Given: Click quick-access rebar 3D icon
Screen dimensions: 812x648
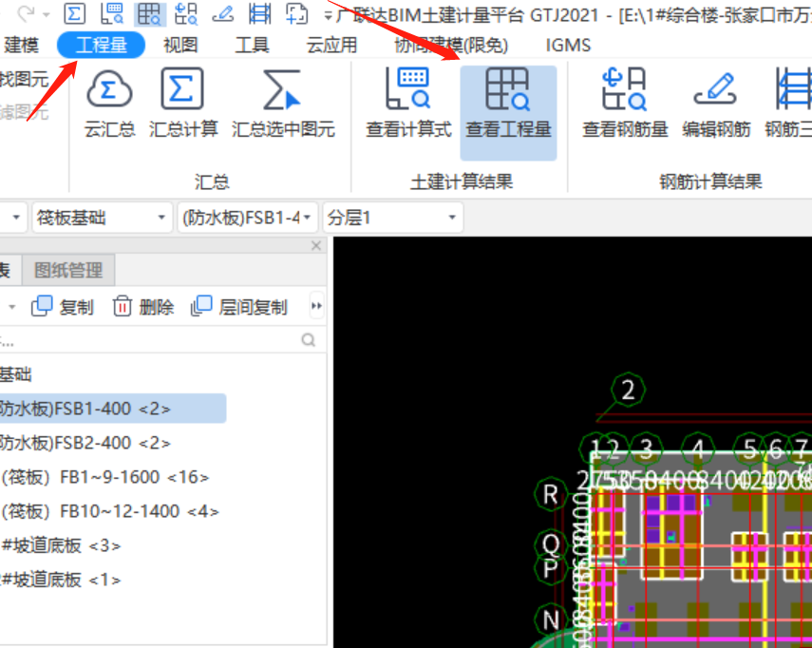Looking at the screenshot, I should click(x=259, y=13).
